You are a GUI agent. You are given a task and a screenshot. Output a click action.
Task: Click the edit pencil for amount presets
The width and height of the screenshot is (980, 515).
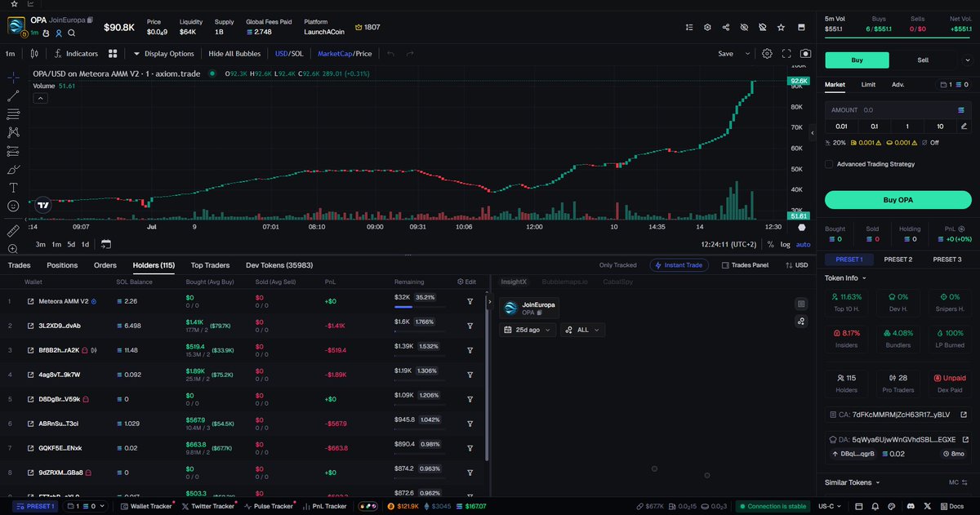[x=964, y=127]
